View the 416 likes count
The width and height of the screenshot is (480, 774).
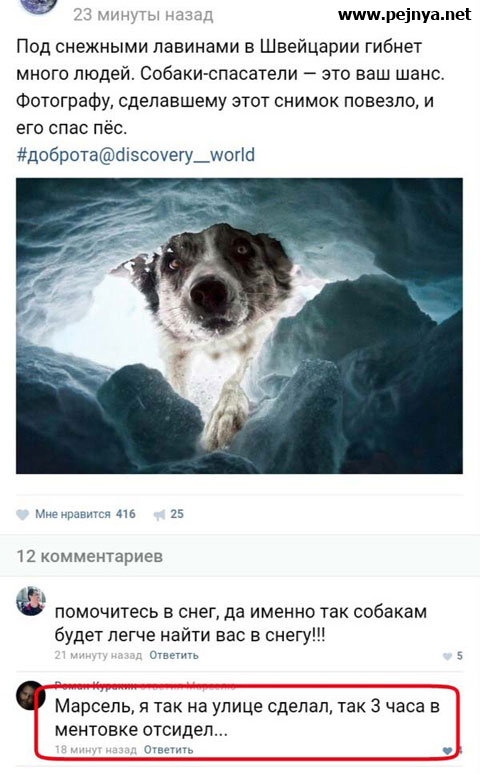125,514
